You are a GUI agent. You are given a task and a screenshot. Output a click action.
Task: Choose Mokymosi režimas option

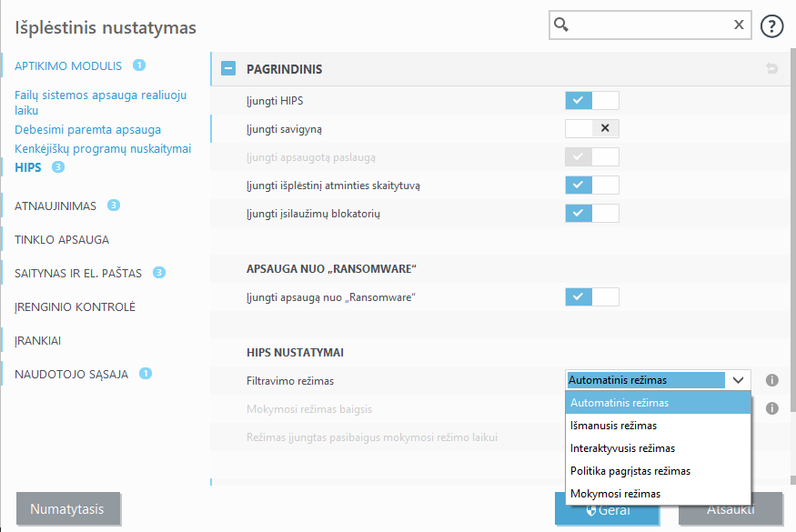(615, 494)
